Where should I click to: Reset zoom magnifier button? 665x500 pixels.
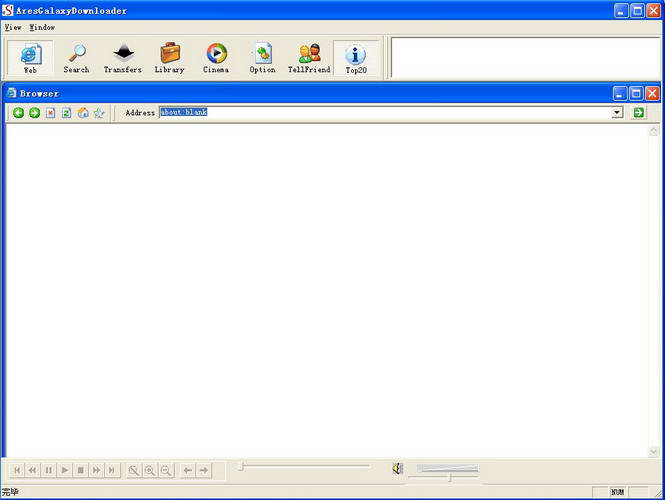pyautogui.click(x=134, y=470)
